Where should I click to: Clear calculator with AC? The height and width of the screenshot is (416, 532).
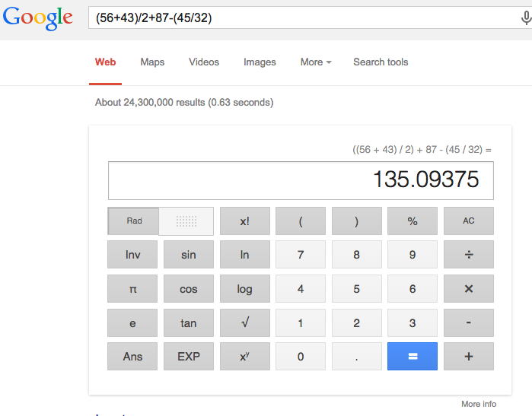469,221
